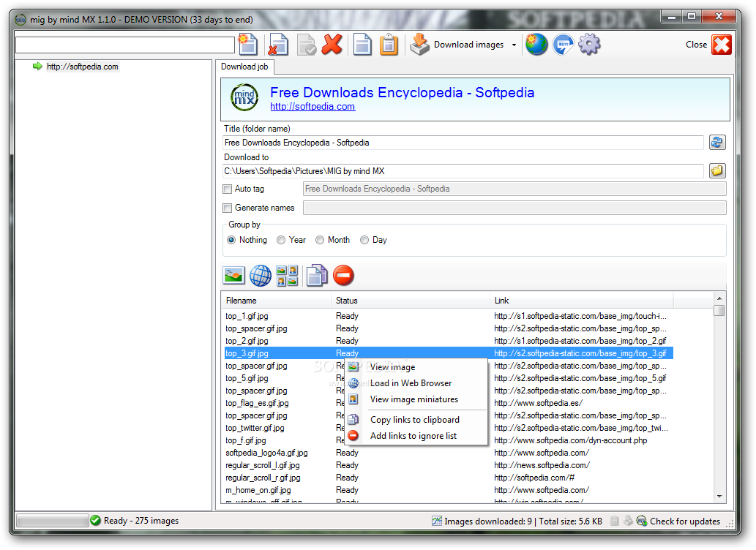This screenshot has height=550, width=756.
Task: Click the Images downloaded chart icon
Action: (x=437, y=521)
